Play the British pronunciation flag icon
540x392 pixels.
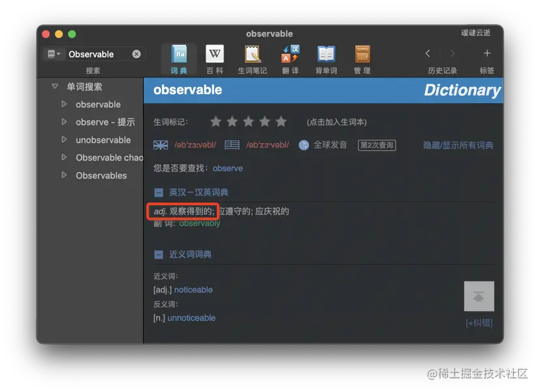click(161, 145)
